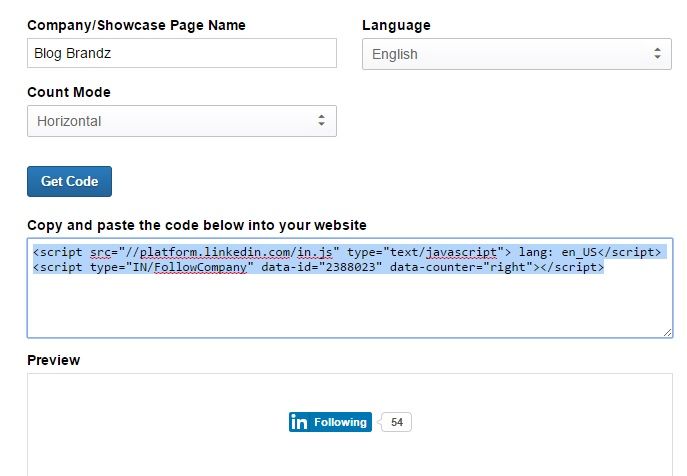This screenshot has width=687, height=476.
Task: Click the en_US text in the code
Action: pyautogui.click(x=579, y=252)
